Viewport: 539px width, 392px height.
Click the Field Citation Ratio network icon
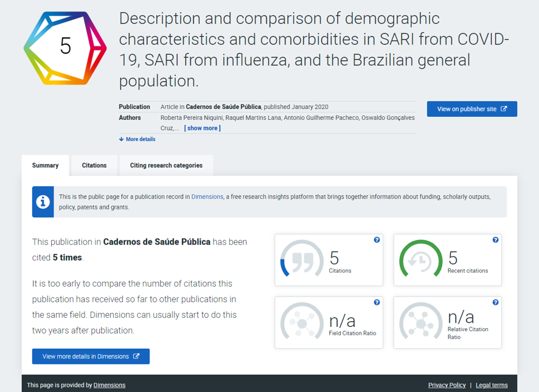point(302,321)
